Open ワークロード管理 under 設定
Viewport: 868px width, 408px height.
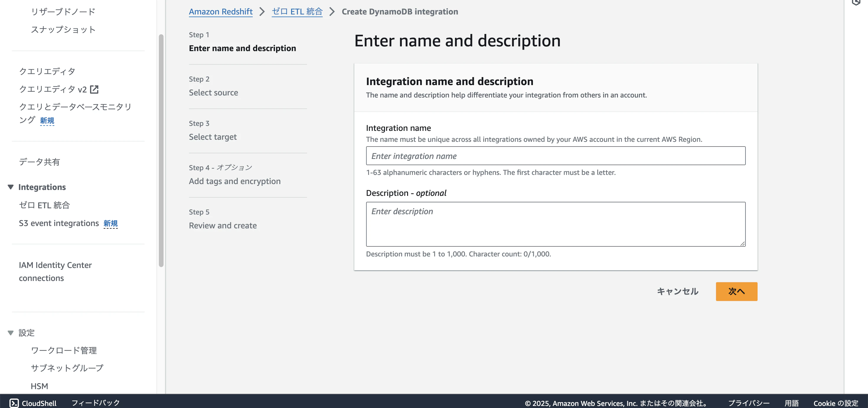[64, 350]
